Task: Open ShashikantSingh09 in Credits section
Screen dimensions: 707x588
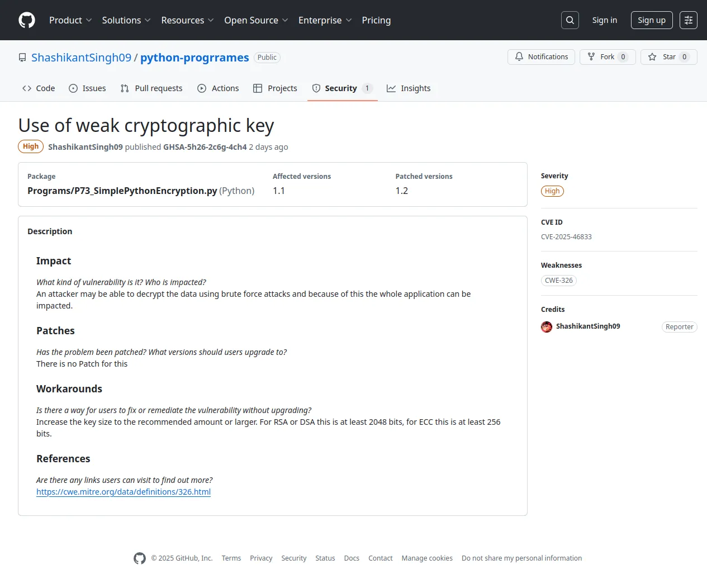Action: tap(588, 326)
